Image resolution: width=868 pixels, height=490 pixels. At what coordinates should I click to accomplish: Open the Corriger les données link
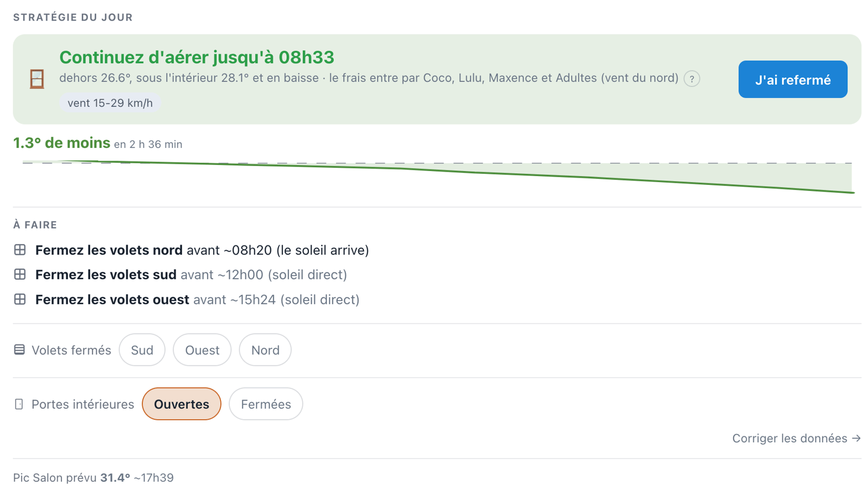pos(797,438)
